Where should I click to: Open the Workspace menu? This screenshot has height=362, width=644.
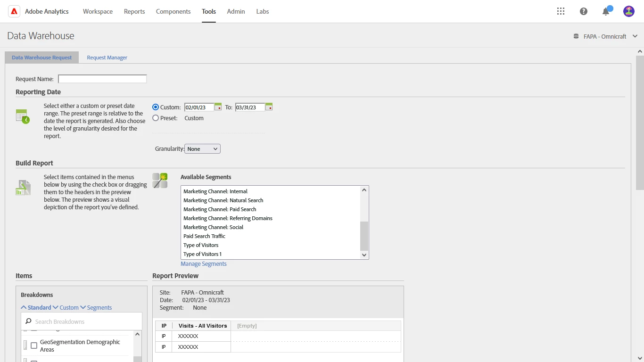(x=98, y=11)
